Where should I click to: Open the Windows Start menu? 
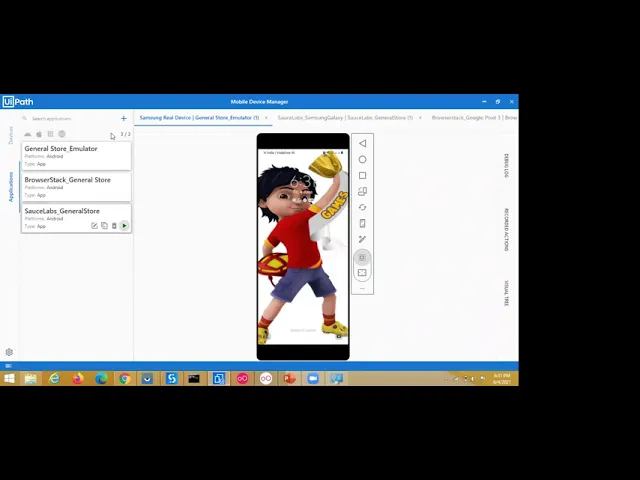(9, 378)
